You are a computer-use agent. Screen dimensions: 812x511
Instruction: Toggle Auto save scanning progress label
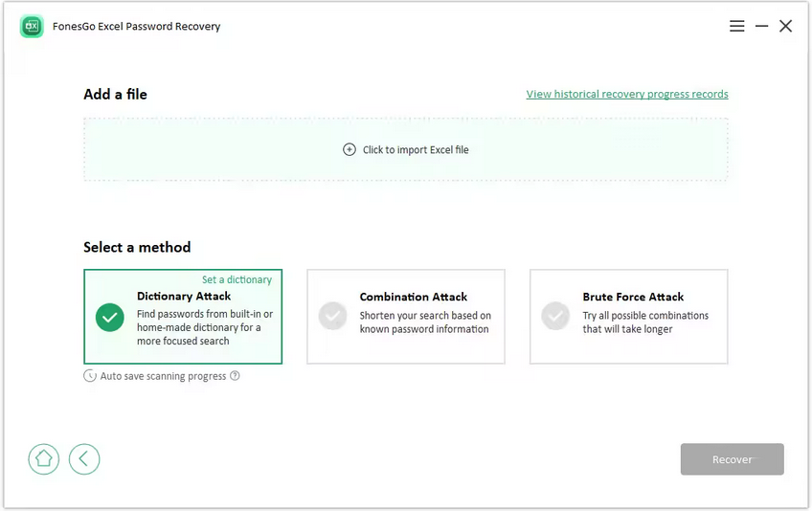(163, 377)
